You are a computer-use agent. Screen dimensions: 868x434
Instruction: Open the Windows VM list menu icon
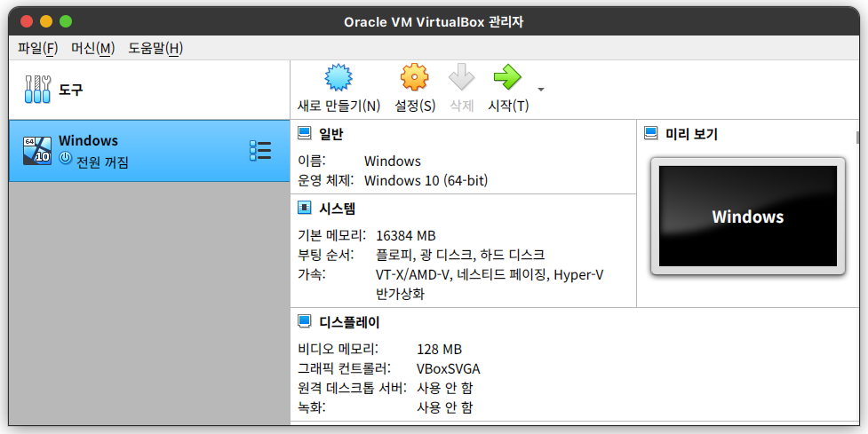(x=260, y=150)
